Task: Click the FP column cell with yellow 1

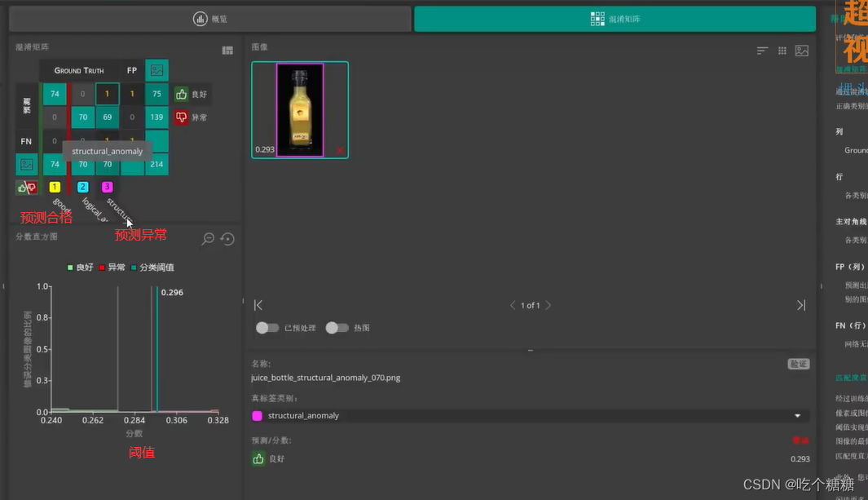Action: pyautogui.click(x=132, y=94)
